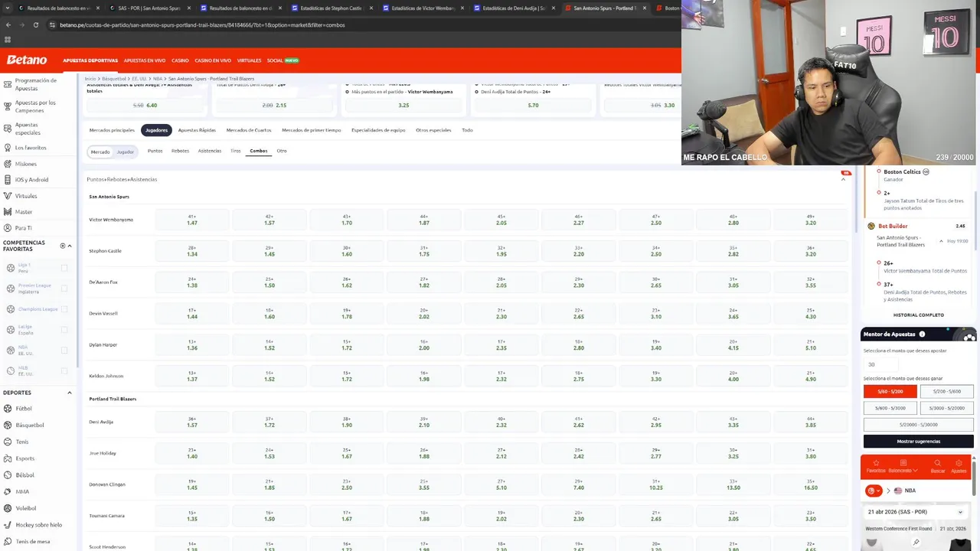
Task: Open the red round sport selector dropdown
Action: click(874, 491)
